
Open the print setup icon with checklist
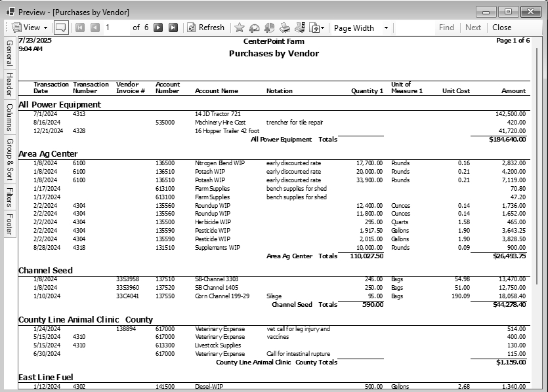tap(300, 28)
